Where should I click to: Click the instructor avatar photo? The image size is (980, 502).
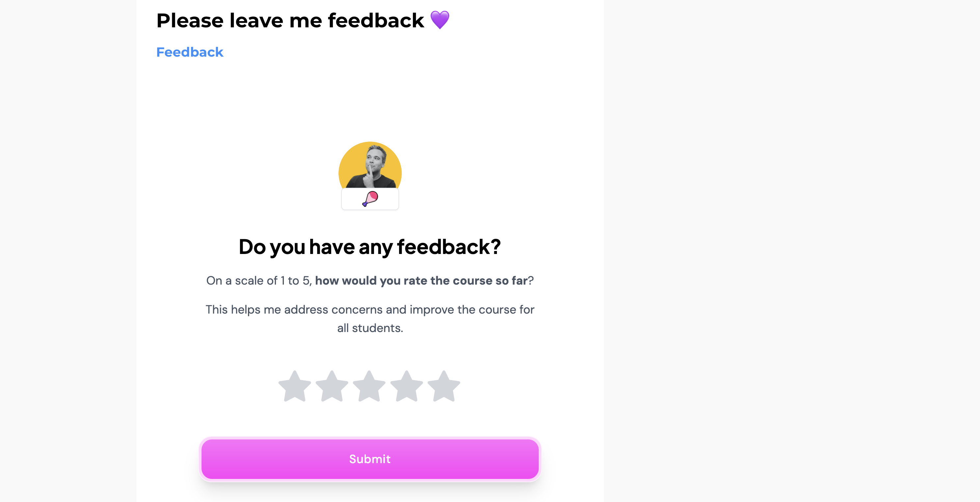tap(370, 165)
